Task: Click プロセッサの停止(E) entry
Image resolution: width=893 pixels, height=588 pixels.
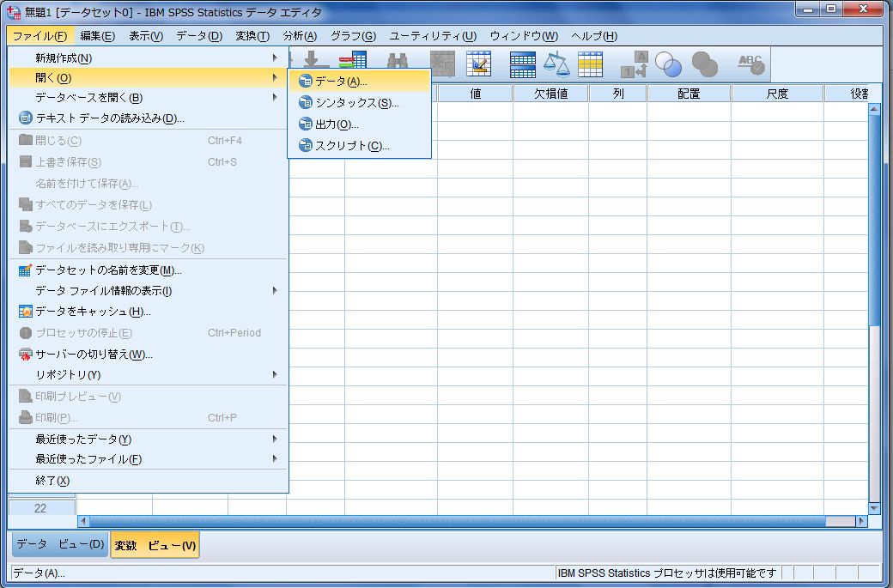Action: (x=148, y=332)
